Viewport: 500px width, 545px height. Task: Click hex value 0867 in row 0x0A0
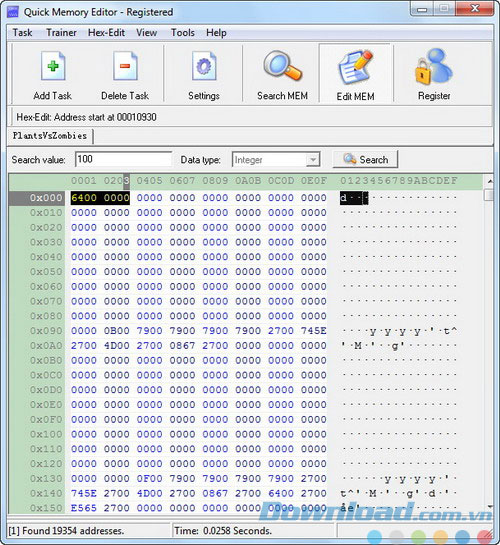click(182, 346)
